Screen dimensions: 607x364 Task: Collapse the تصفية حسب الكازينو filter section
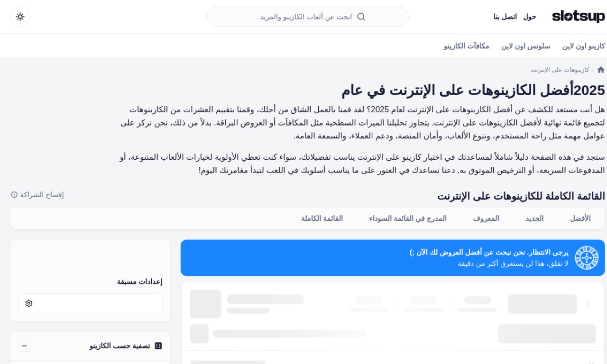point(24,346)
